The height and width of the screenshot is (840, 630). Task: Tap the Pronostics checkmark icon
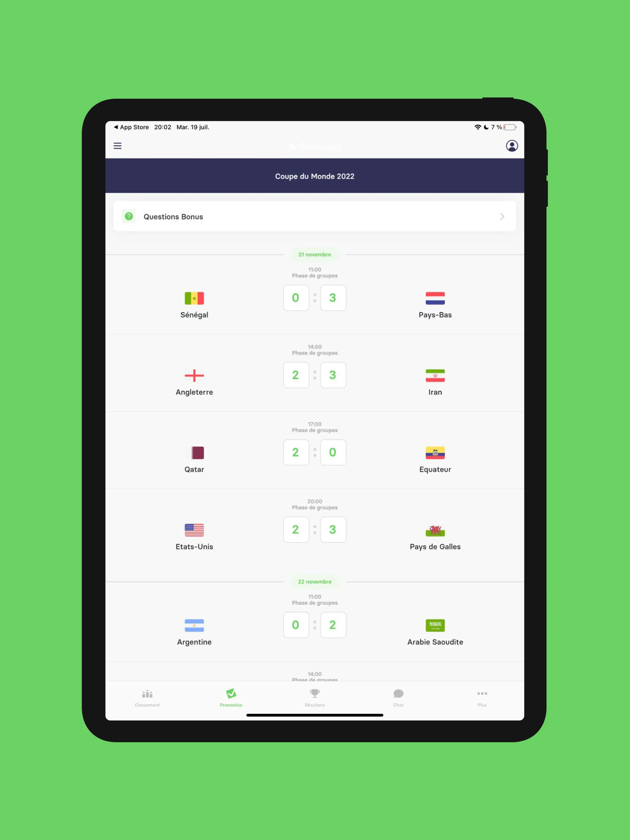pos(231,695)
